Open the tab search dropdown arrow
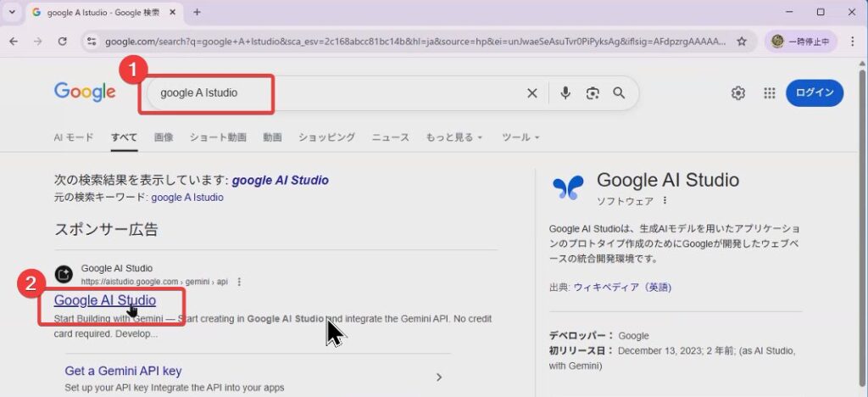This screenshot has height=397, width=868. pyautogui.click(x=12, y=12)
